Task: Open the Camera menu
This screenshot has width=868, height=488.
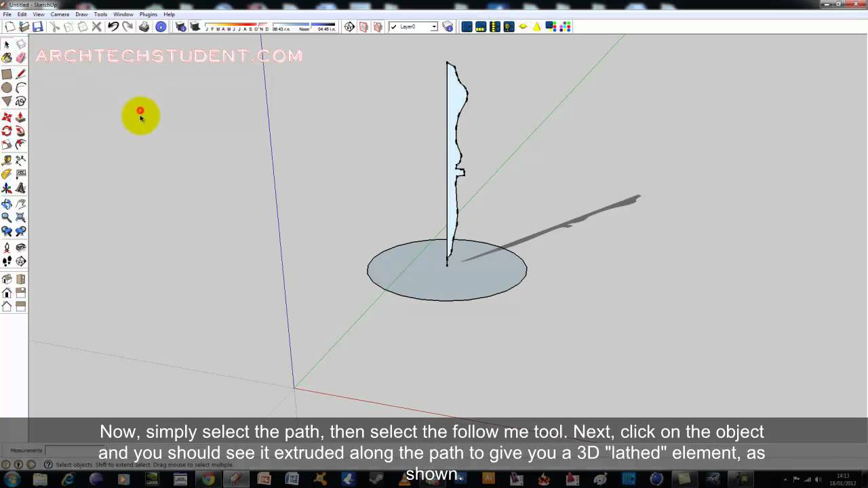Action: click(60, 14)
